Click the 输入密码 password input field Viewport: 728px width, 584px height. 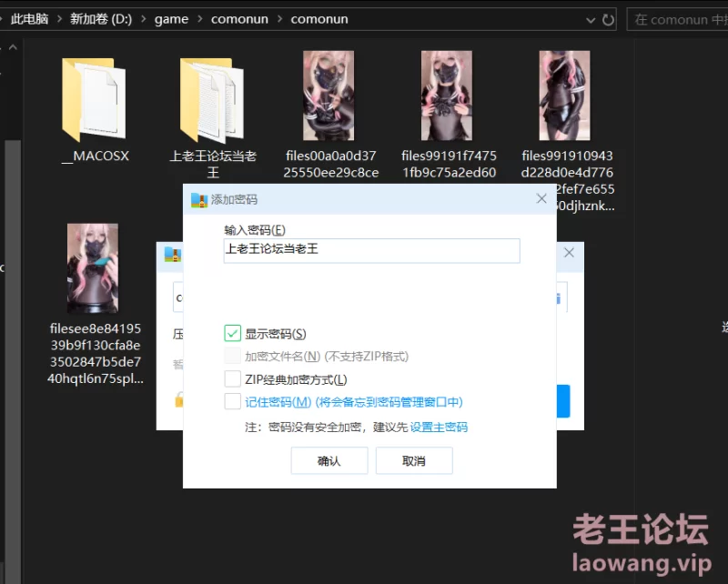point(372,251)
